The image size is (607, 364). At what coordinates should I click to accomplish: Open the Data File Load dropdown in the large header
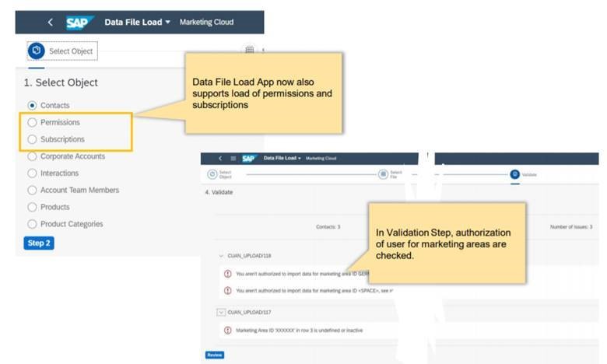[x=137, y=22]
